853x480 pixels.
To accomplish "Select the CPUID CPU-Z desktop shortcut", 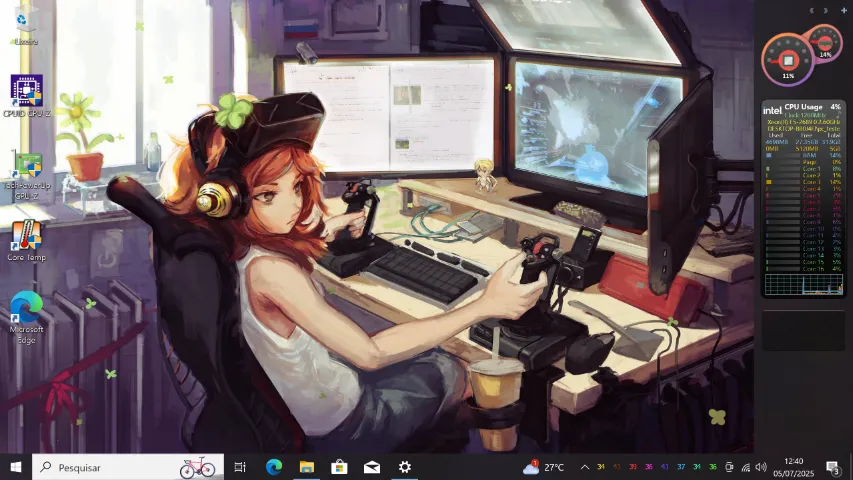I will [26, 96].
